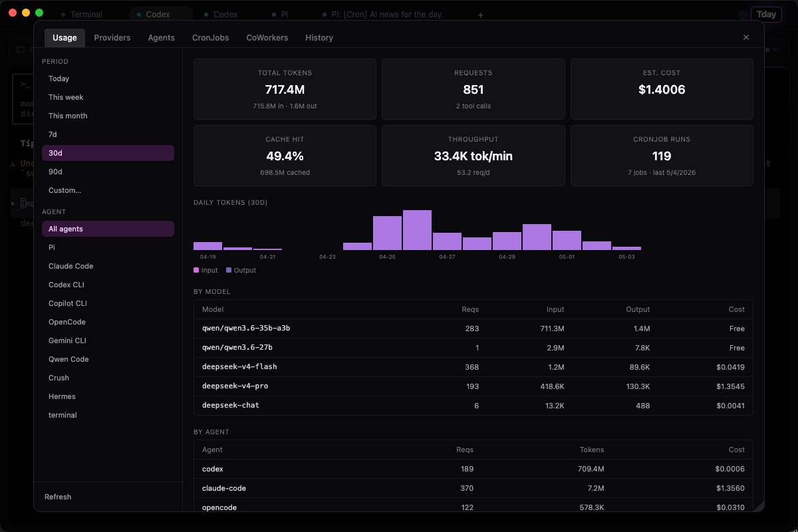Select the deepseek-chat model row

[473, 405]
